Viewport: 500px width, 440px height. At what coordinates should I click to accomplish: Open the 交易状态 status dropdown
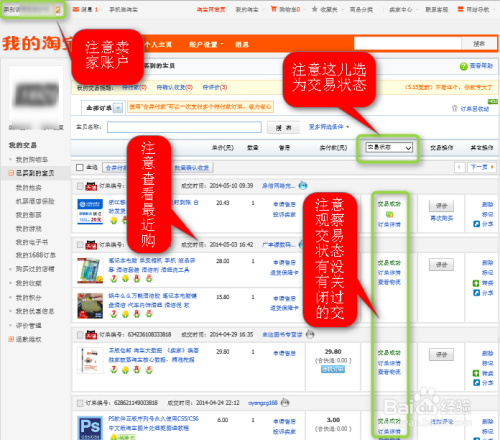[389, 147]
